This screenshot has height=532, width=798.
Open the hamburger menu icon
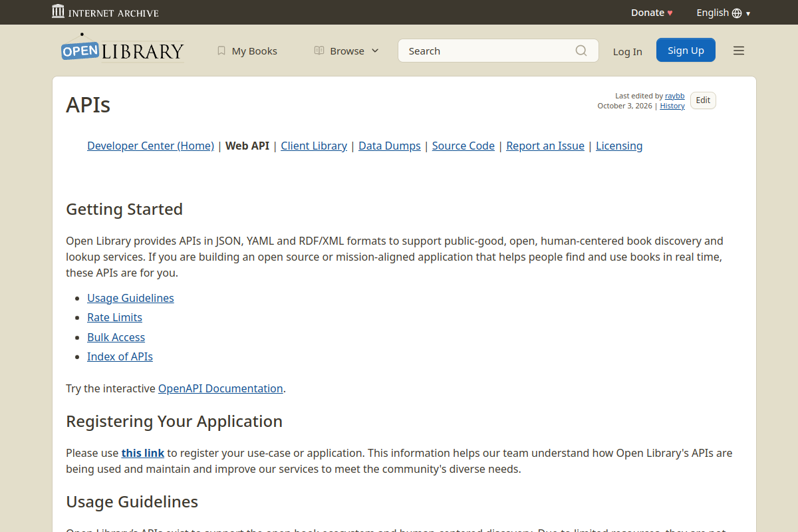(739, 51)
